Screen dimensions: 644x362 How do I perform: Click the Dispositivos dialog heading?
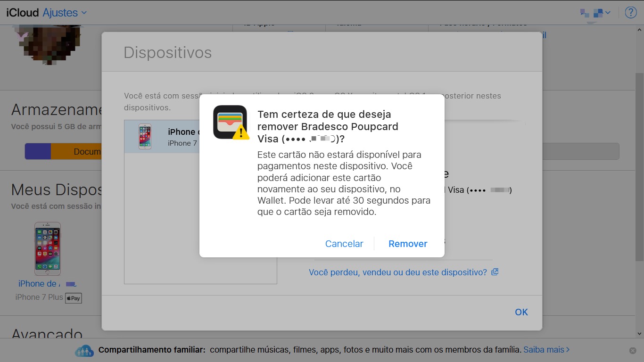pyautogui.click(x=167, y=52)
